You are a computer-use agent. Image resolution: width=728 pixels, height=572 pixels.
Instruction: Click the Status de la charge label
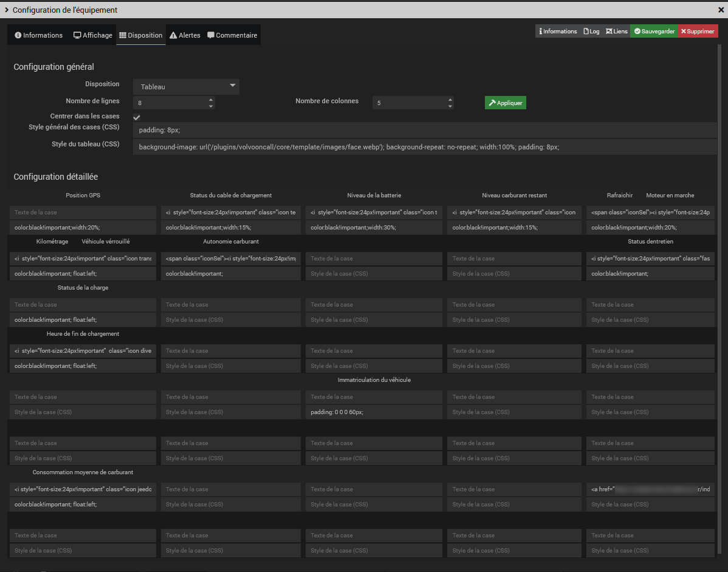click(83, 288)
